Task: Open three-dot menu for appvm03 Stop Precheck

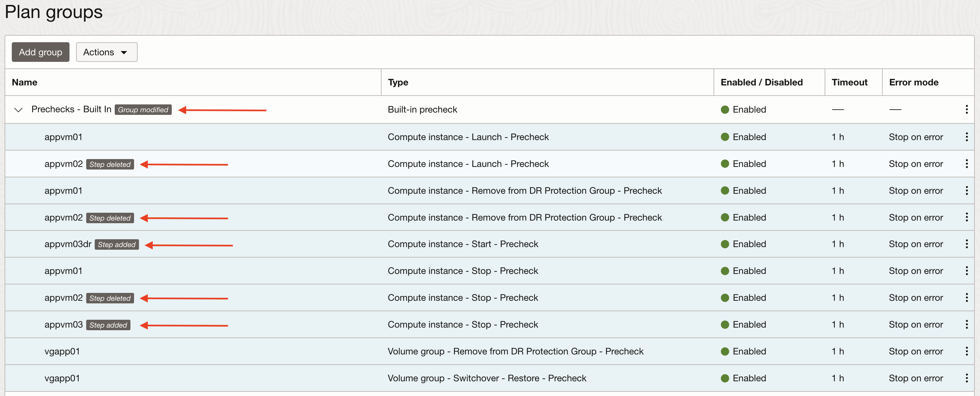Action: (x=966, y=325)
